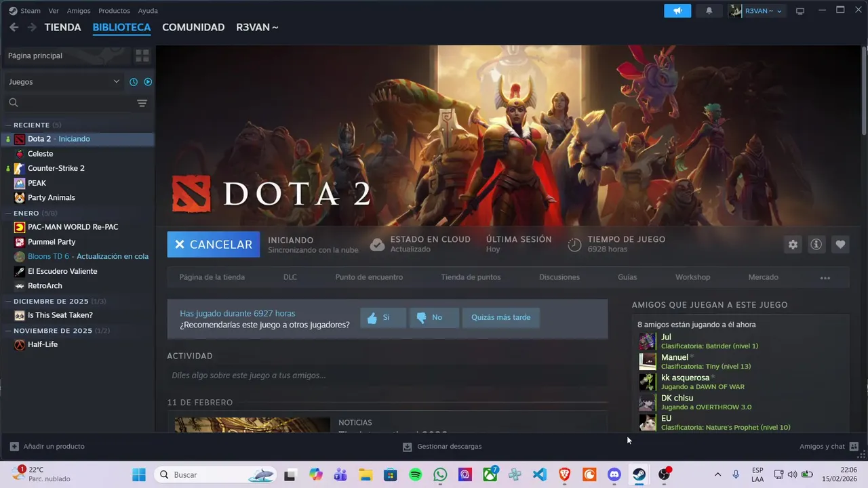The height and width of the screenshot is (488, 868).
Task: Click the Estado en Cloud icon
Action: pos(378,245)
